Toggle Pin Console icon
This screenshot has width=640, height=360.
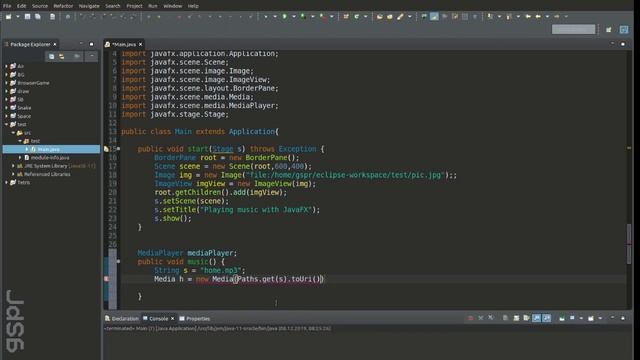pyautogui.click(x=562, y=318)
